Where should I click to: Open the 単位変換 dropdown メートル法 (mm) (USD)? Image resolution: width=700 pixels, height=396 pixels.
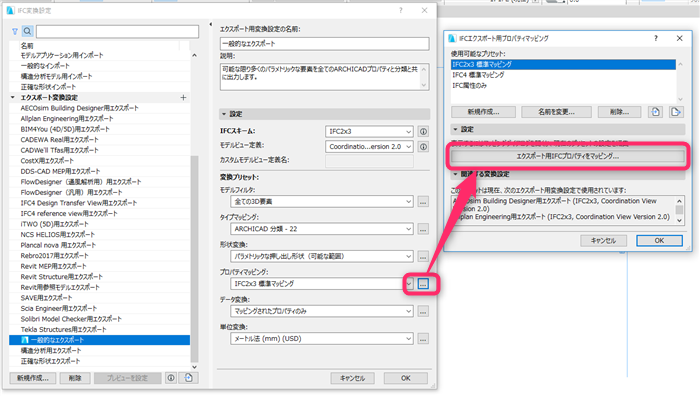322,339
